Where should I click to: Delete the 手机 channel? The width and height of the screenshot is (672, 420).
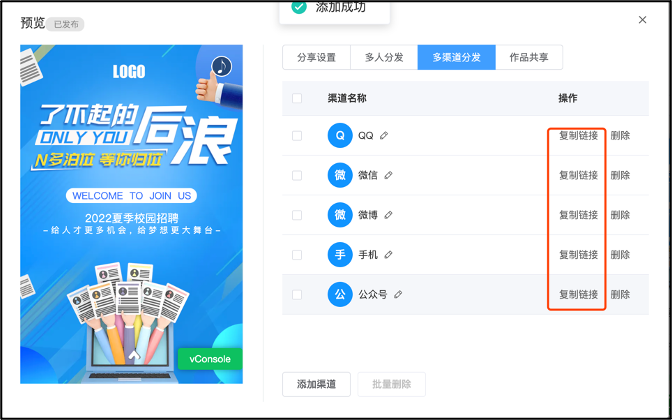coord(620,255)
